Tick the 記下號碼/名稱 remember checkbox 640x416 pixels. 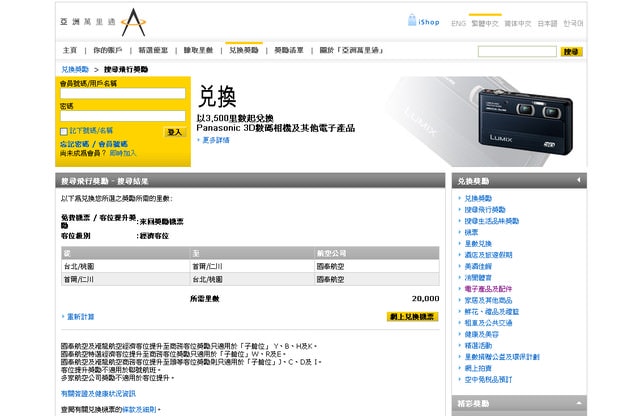click(x=64, y=131)
